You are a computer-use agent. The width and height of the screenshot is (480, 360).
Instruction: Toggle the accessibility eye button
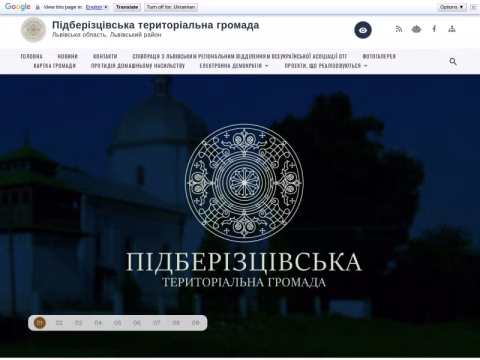click(x=363, y=30)
